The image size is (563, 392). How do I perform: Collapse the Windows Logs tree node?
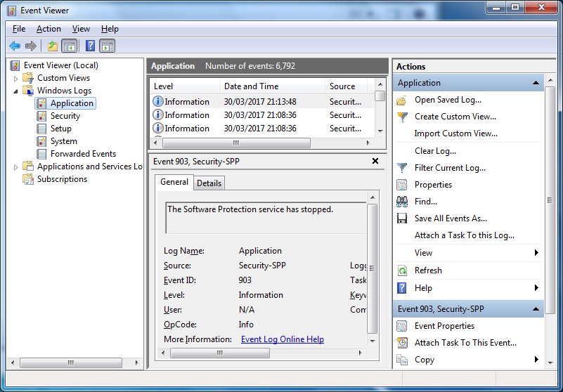[15, 91]
